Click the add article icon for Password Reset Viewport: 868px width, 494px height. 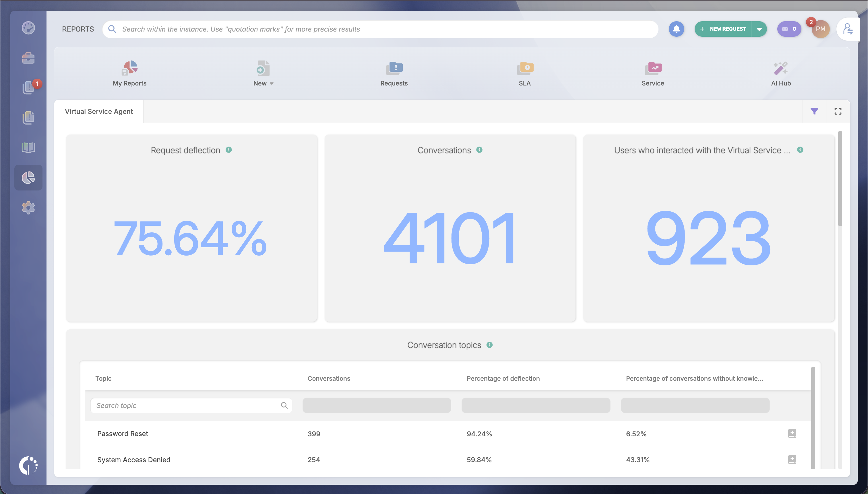pyautogui.click(x=792, y=433)
